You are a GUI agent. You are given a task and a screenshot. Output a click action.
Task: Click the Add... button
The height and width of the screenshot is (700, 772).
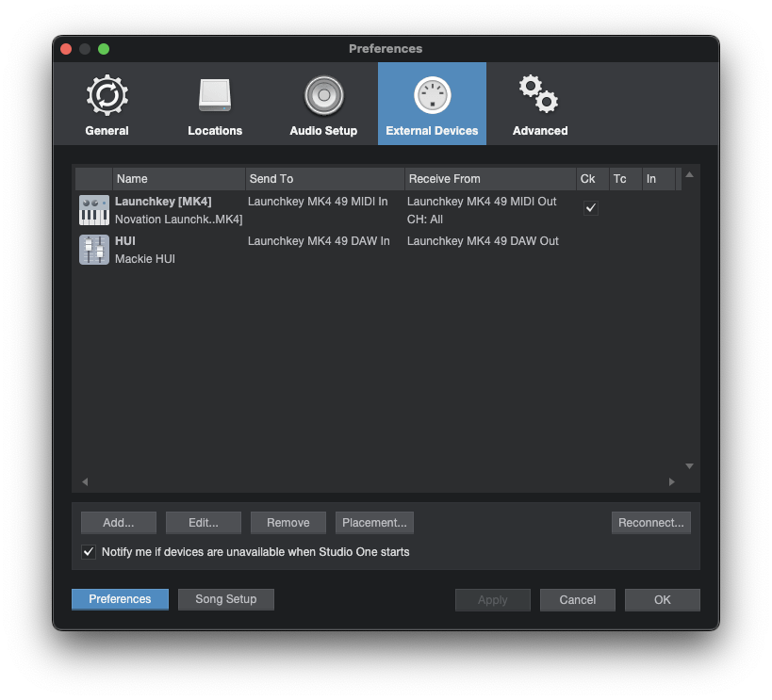pos(119,523)
